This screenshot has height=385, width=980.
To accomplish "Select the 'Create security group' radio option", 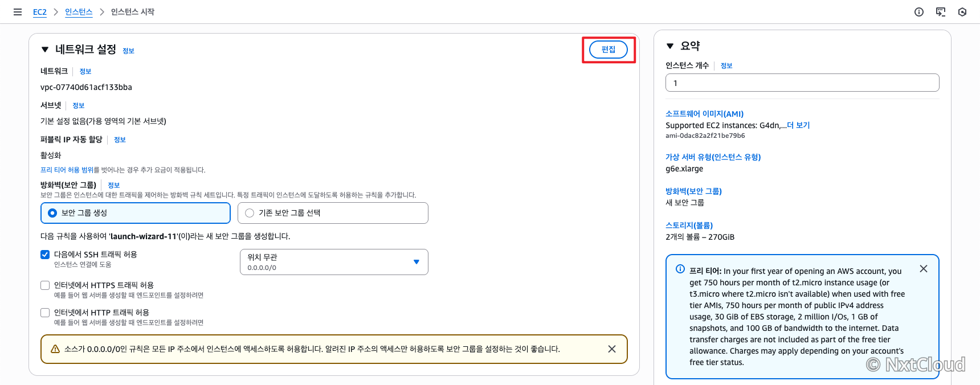I will [136, 213].
